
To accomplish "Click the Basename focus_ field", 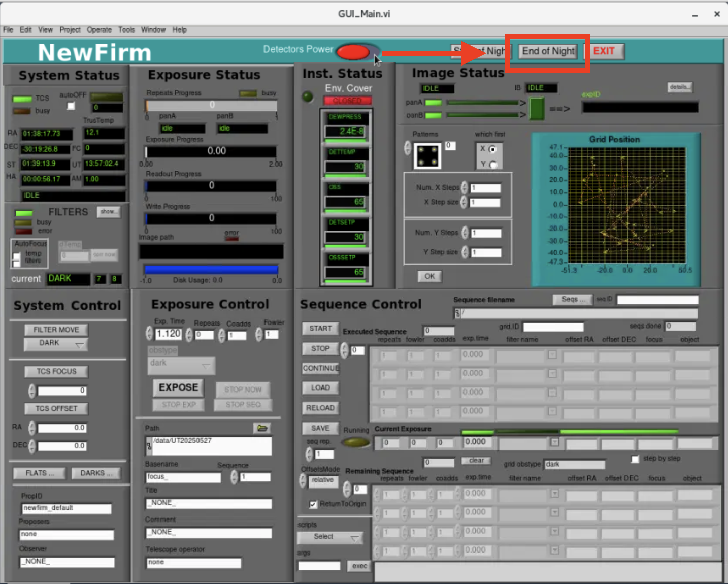I will point(183,477).
